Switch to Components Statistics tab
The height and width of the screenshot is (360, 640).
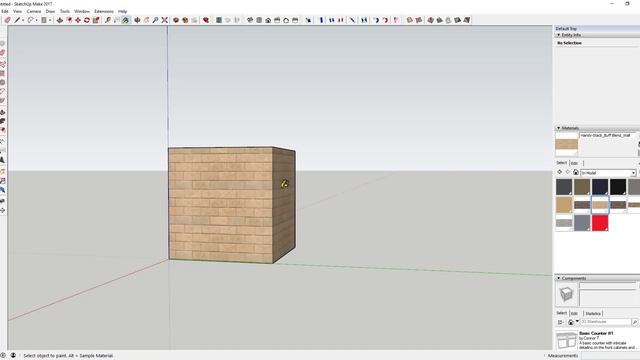point(593,313)
